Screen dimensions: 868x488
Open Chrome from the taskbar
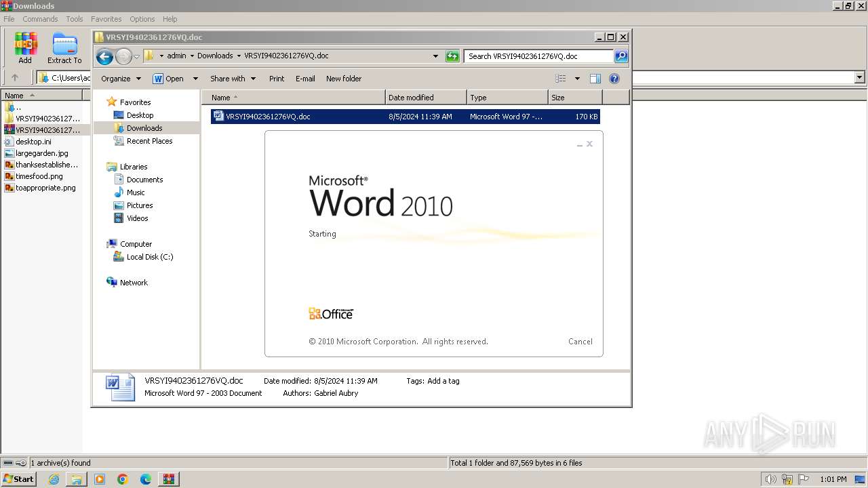point(123,479)
